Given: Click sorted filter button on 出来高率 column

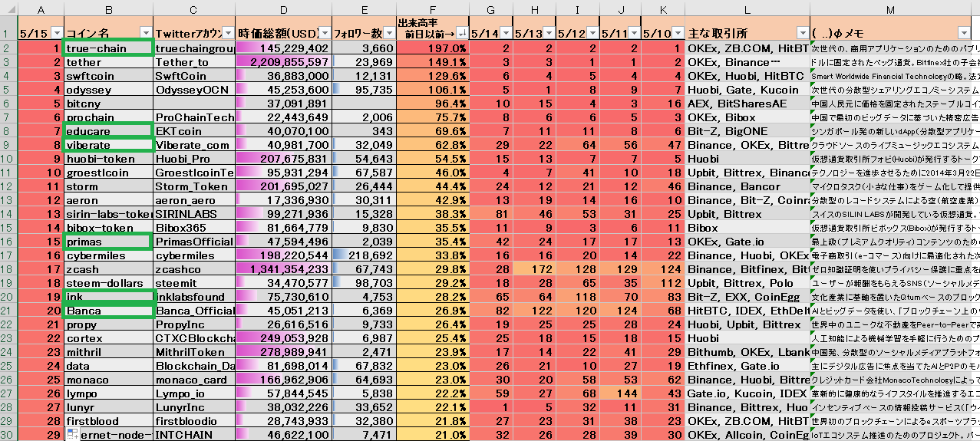Looking at the screenshot, I should click(x=460, y=34).
